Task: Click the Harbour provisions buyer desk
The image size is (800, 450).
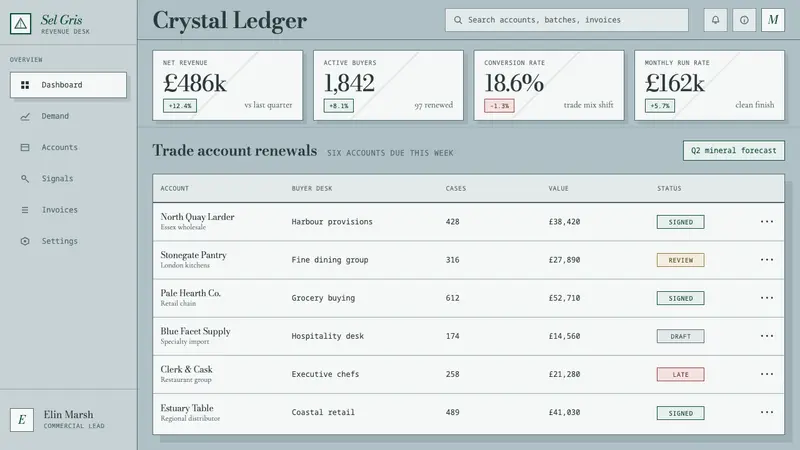Action: click(332, 222)
